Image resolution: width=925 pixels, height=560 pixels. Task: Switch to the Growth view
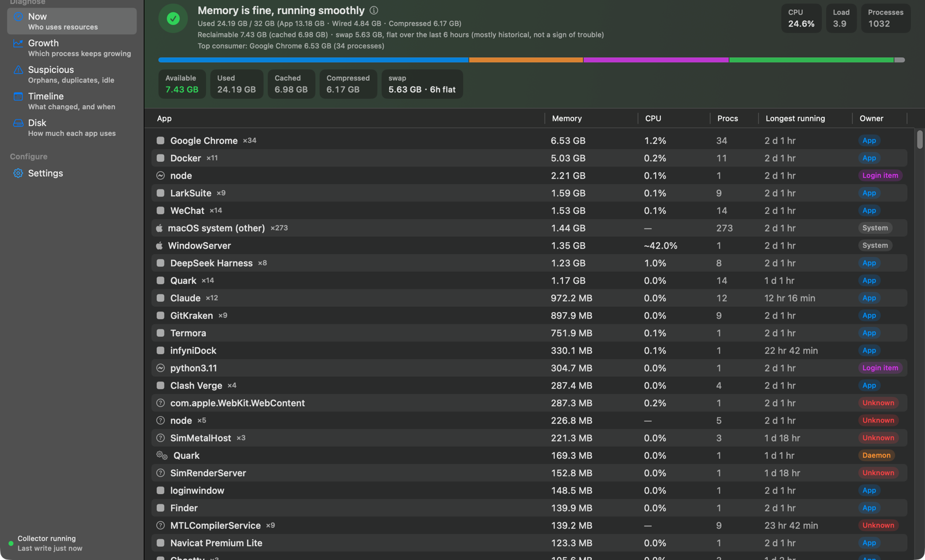(72, 48)
